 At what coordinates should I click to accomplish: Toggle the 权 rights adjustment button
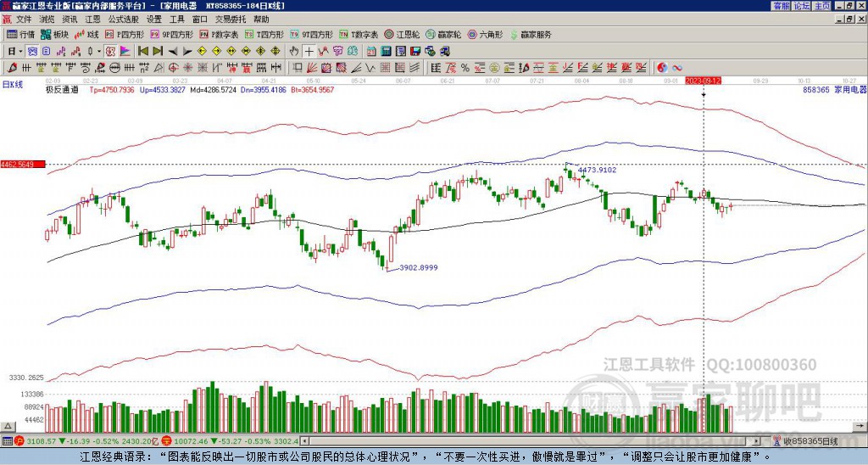(110, 51)
